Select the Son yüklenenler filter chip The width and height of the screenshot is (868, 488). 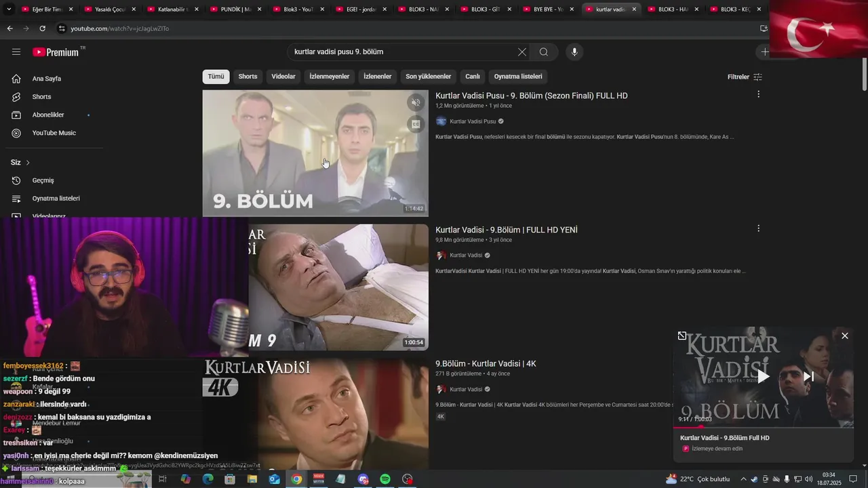429,77
